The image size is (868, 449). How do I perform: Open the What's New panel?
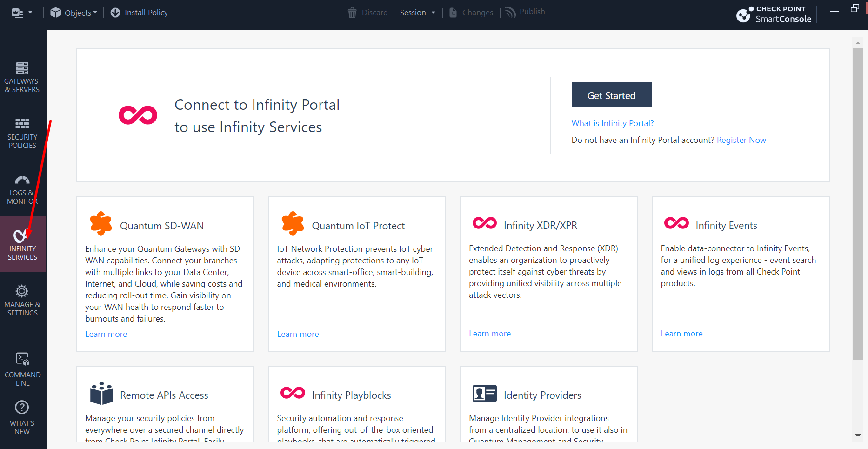click(x=22, y=417)
